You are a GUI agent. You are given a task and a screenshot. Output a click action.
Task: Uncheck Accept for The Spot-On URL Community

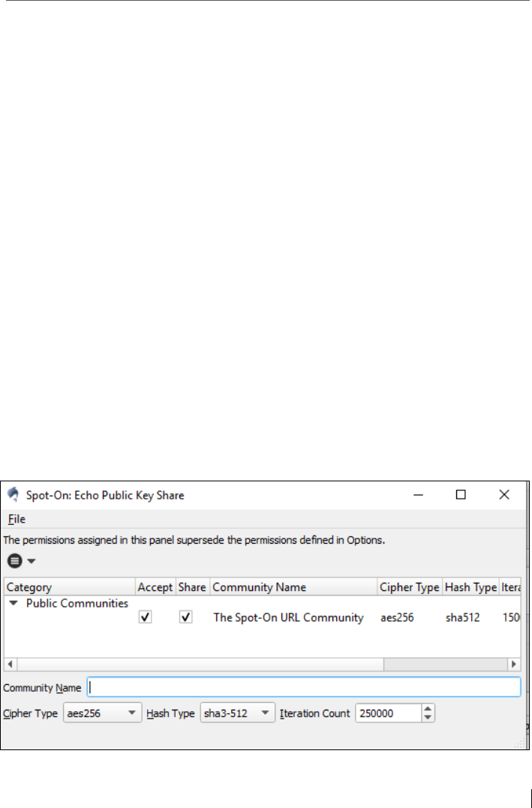tap(146, 617)
